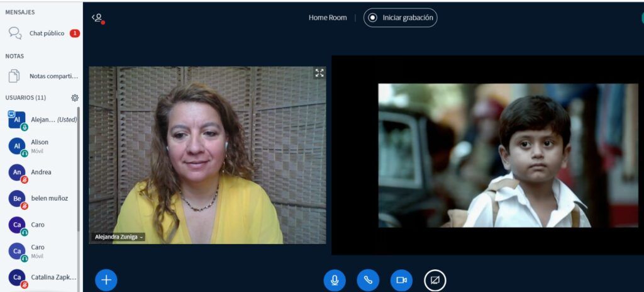Screen dimensions: 644x292
Task: Click the user list scrollbar
Action: pos(79,176)
